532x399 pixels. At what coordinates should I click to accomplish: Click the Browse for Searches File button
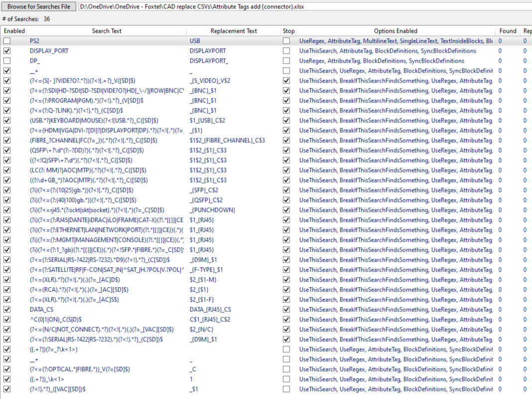[39, 6]
